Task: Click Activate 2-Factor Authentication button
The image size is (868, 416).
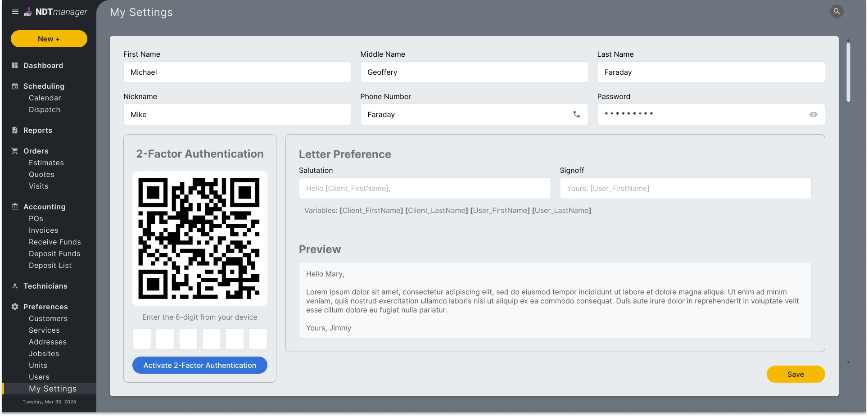Action: coord(200,365)
